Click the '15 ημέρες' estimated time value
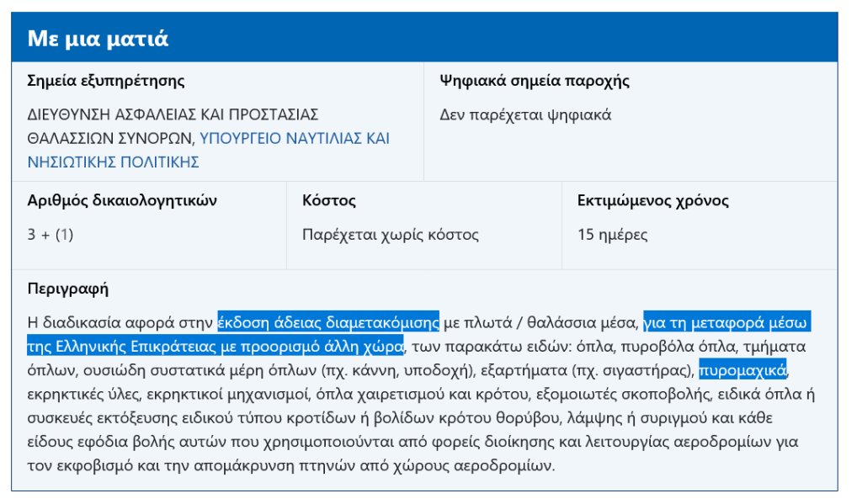Viewport: 862px width, 504px height. point(613,235)
